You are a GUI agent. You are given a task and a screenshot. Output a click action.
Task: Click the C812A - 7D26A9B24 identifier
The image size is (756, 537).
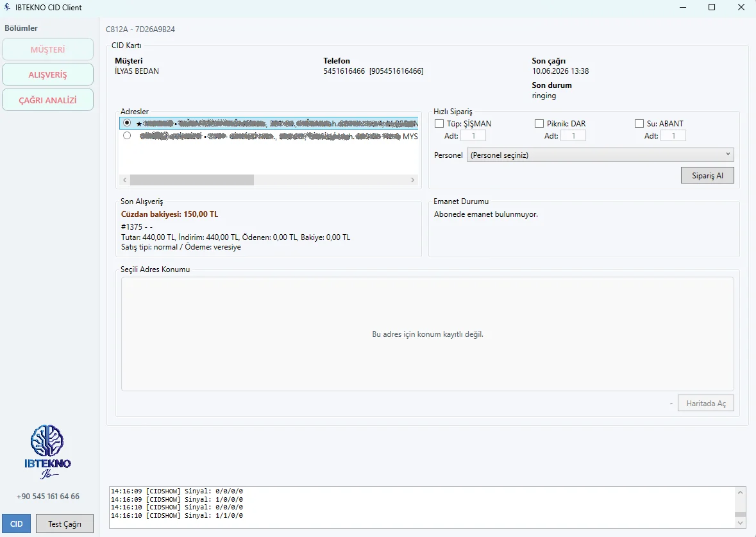[140, 29]
